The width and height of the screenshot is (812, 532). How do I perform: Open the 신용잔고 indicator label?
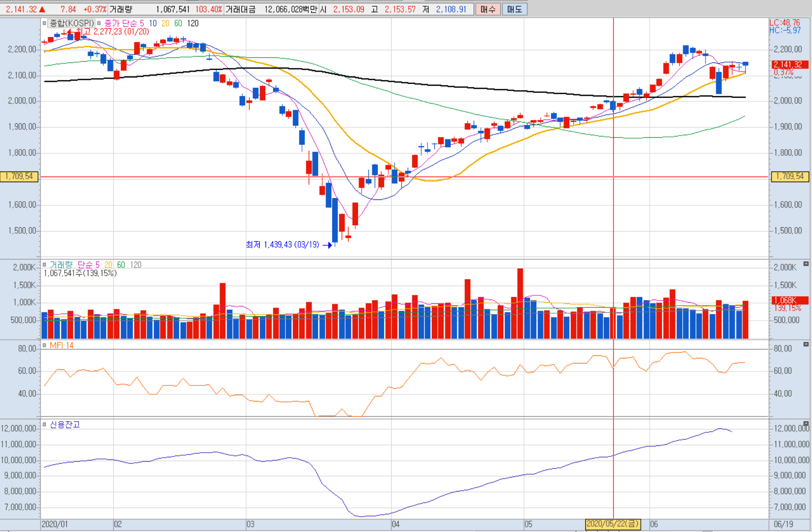pyautogui.click(x=65, y=424)
